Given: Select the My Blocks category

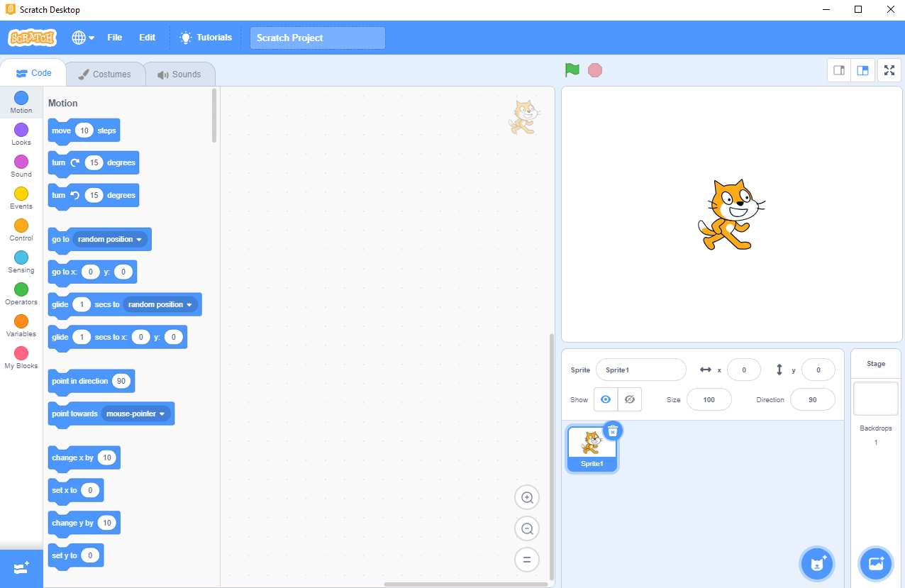Looking at the screenshot, I should tap(21, 357).
